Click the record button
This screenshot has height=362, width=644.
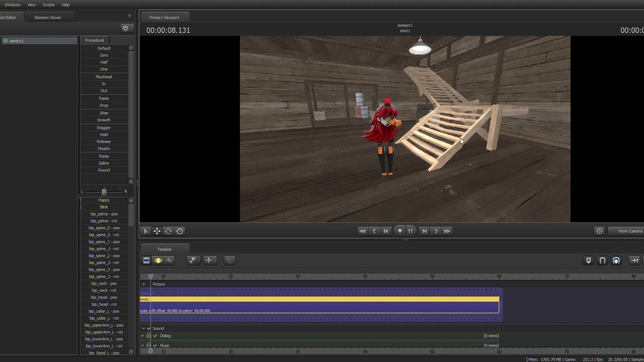(400, 231)
